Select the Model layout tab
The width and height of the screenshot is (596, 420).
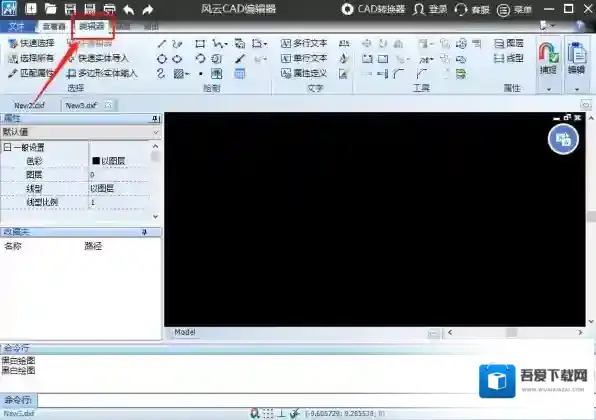185,332
